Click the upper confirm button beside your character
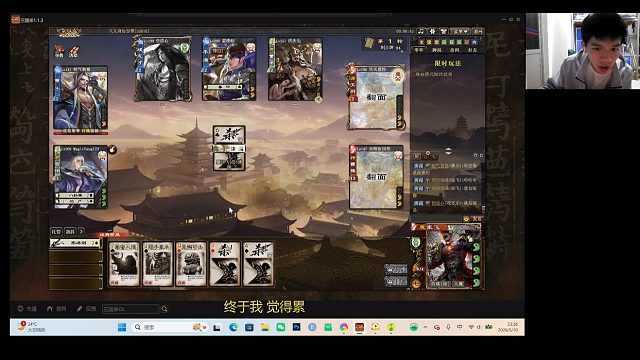Viewport: 640px width, 360px height. 395,269
